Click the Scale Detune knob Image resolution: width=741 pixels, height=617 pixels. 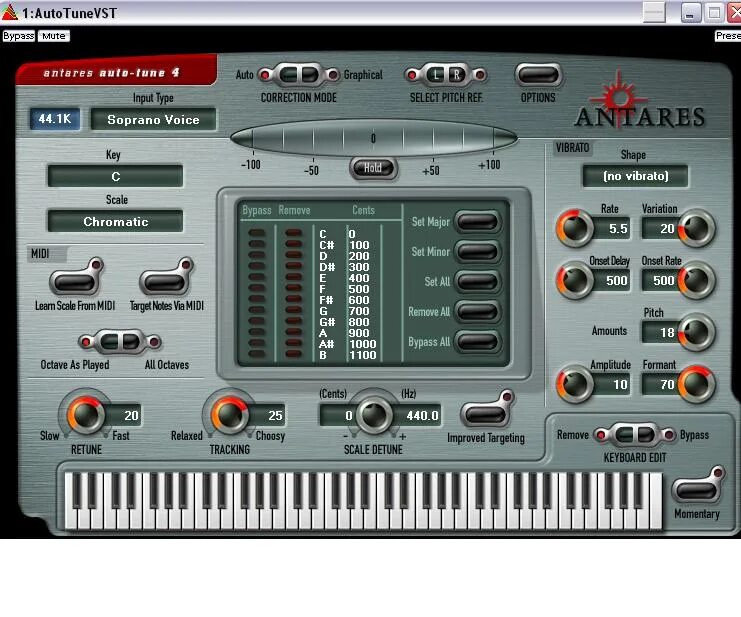click(373, 414)
